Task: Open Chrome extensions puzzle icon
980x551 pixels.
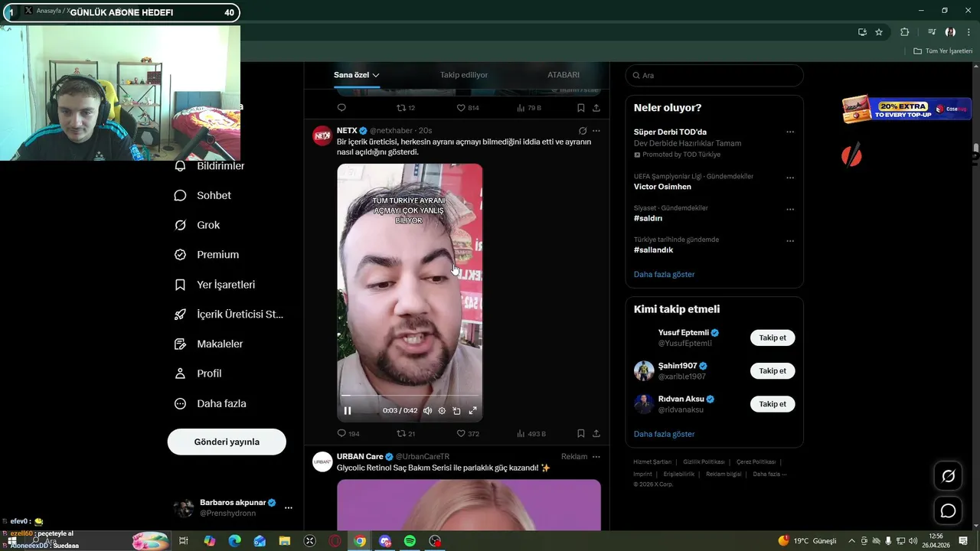Action: (904, 32)
